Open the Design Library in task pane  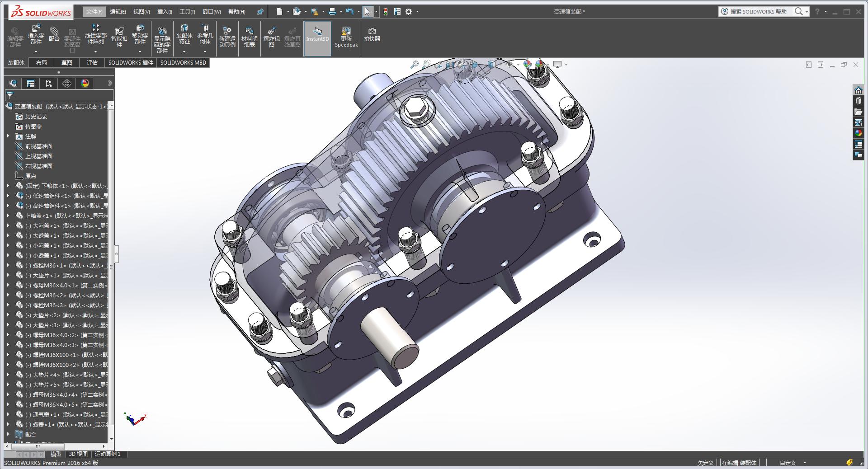pos(858,101)
